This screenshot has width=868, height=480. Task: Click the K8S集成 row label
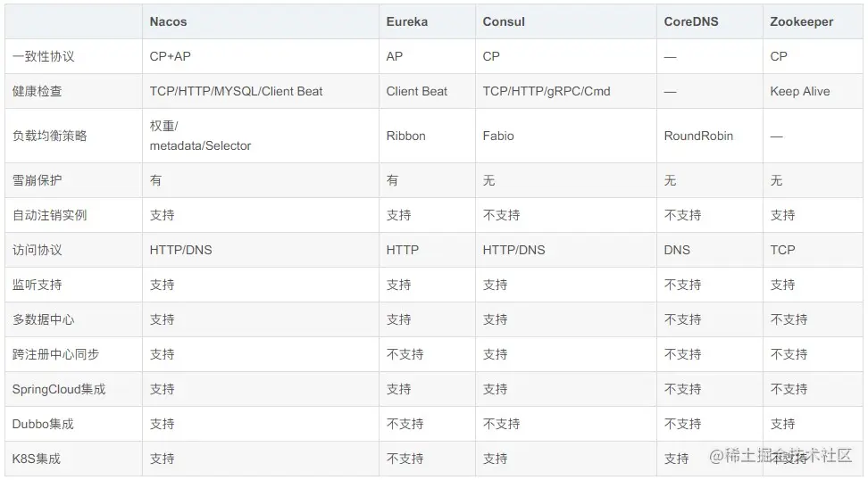click(x=37, y=459)
